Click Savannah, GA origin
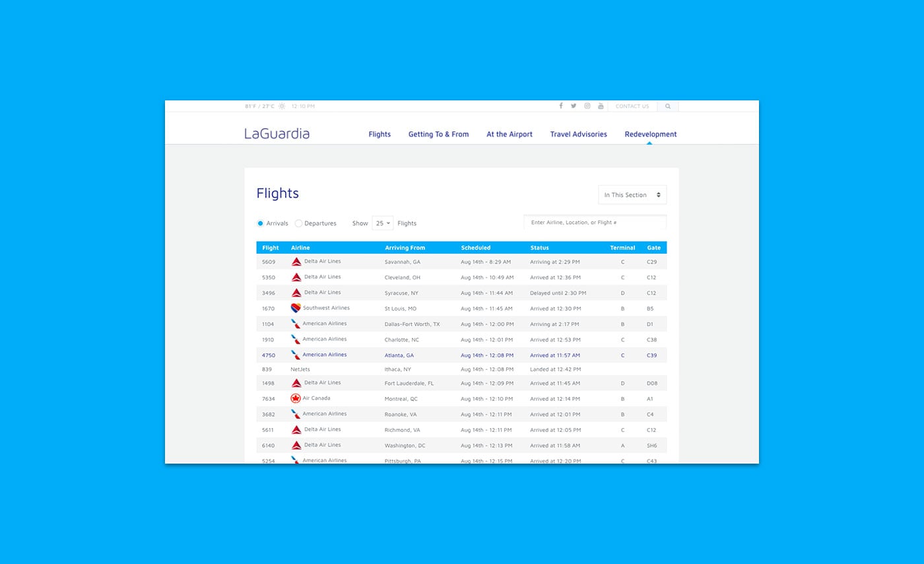The height and width of the screenshot is (564, 924). pos(403,262)
